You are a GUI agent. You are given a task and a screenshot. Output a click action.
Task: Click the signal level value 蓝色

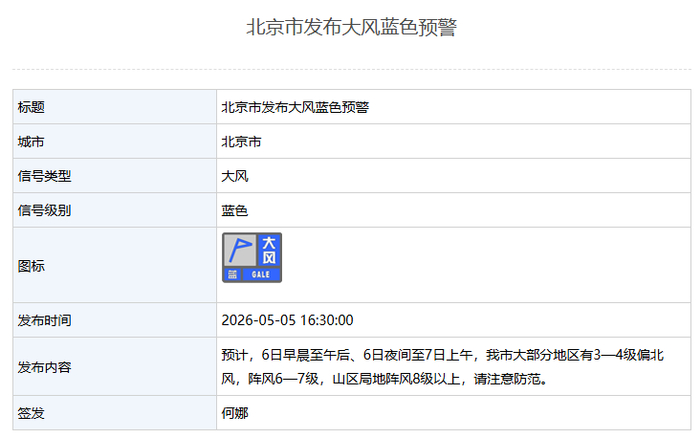(235, 210)
